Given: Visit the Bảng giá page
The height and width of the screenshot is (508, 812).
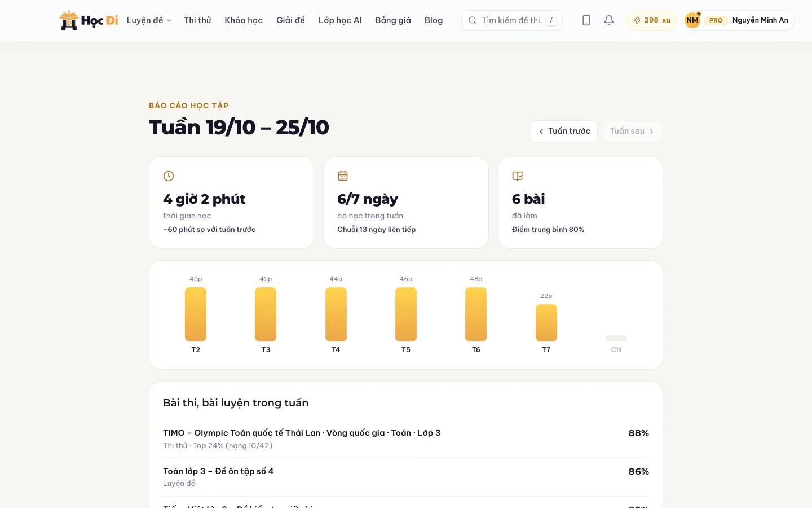Looking at the screenshot, I should click(x=393, y=20).
